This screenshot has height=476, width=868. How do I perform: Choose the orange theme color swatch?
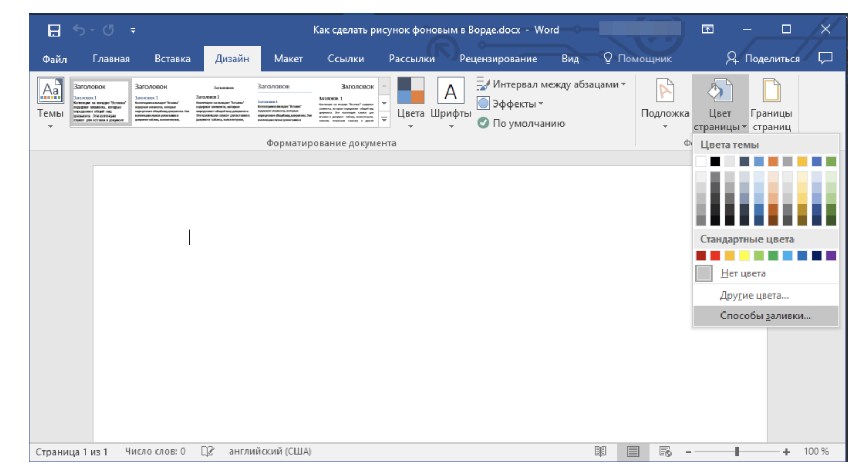click(x=773, y=161)
